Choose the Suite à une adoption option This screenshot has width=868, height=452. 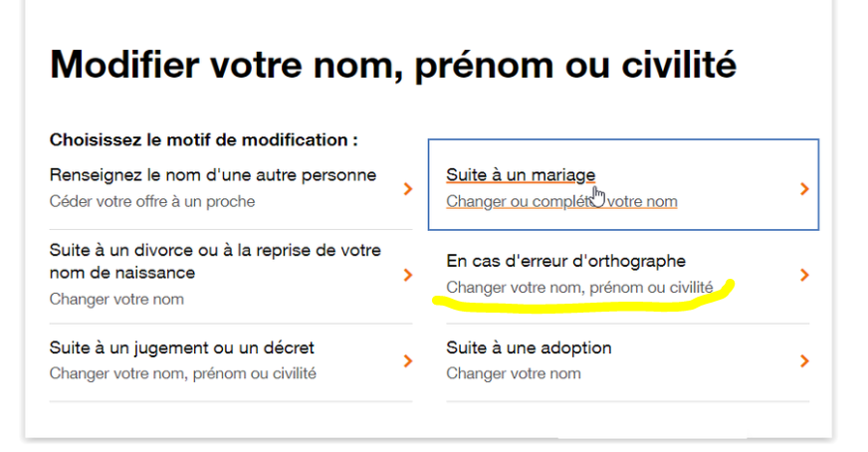pos(529,347)
